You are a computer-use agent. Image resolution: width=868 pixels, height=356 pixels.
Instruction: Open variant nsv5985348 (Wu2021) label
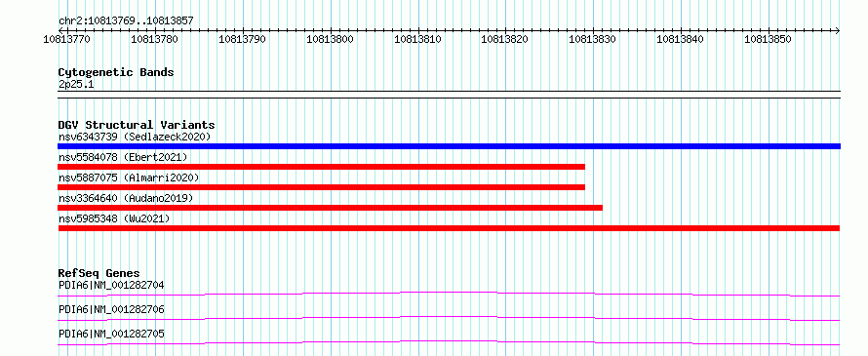pyautogui.click(x=114, y=218)
